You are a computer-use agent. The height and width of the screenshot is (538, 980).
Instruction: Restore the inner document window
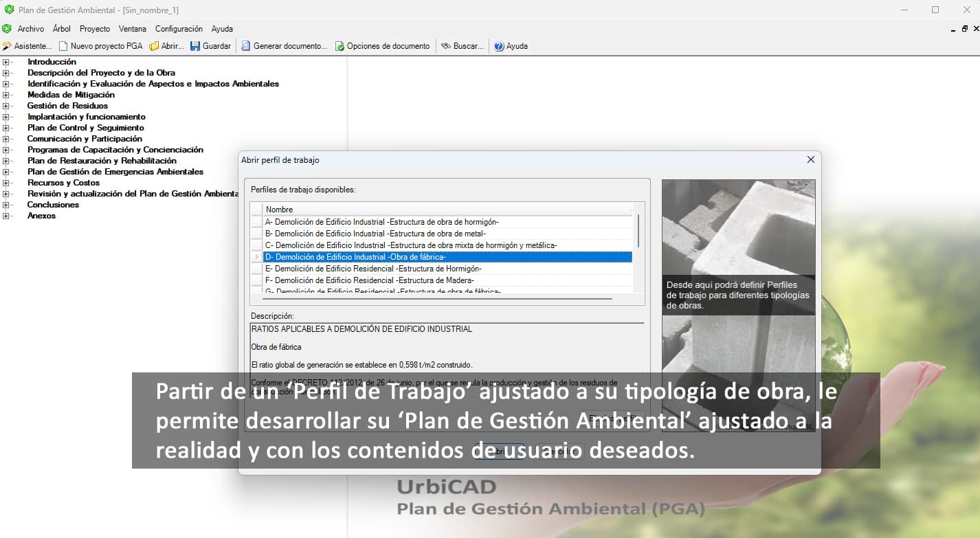[964, 29]
